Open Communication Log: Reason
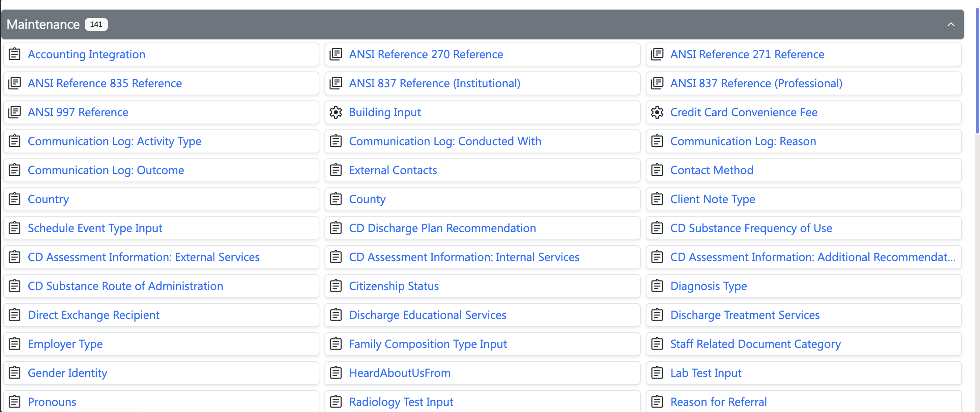 pyautogui.click(x=743, y=141)
